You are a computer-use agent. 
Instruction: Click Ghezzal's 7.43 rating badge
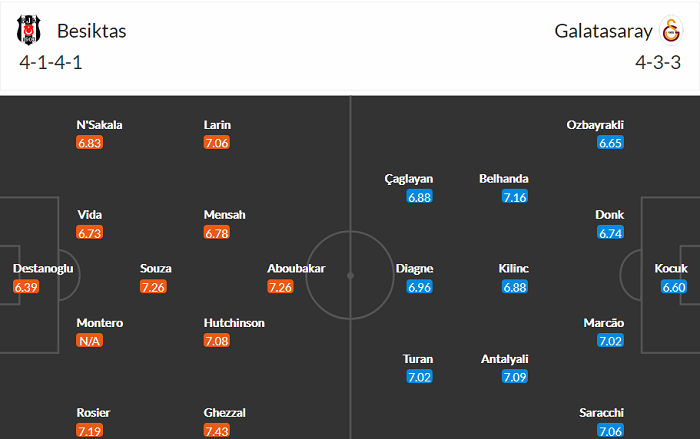pos(217,431)
